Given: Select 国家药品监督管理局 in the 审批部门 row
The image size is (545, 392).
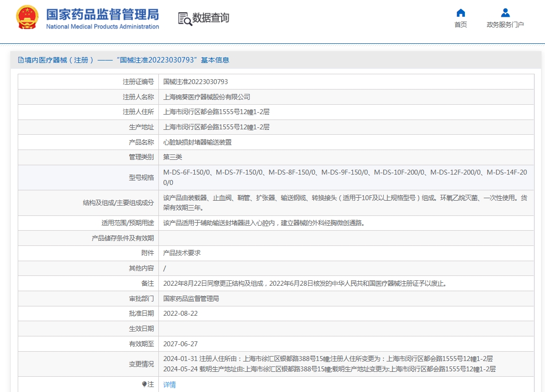Looking at the screenshot, I should (191, 299).
